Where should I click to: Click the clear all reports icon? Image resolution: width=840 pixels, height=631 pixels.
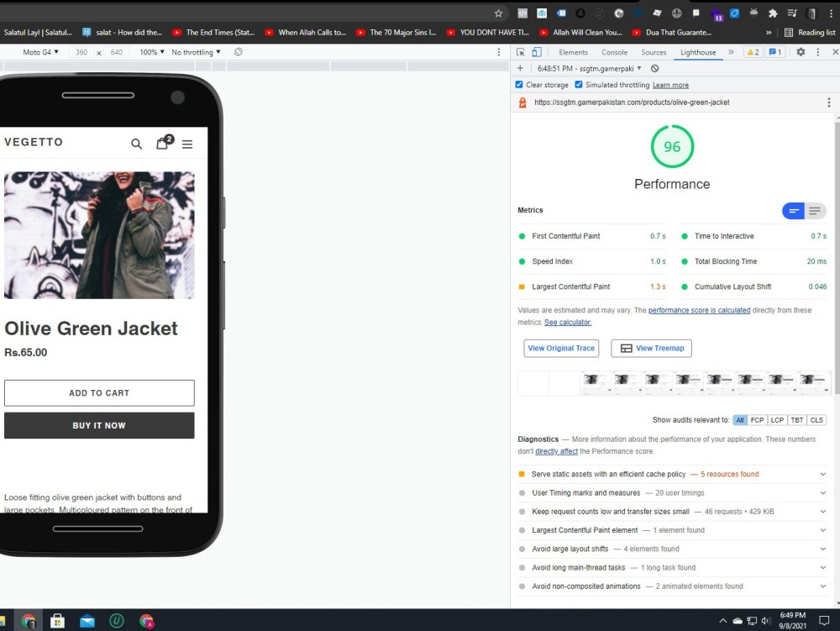pyautogui.click(x=654, y=69)
